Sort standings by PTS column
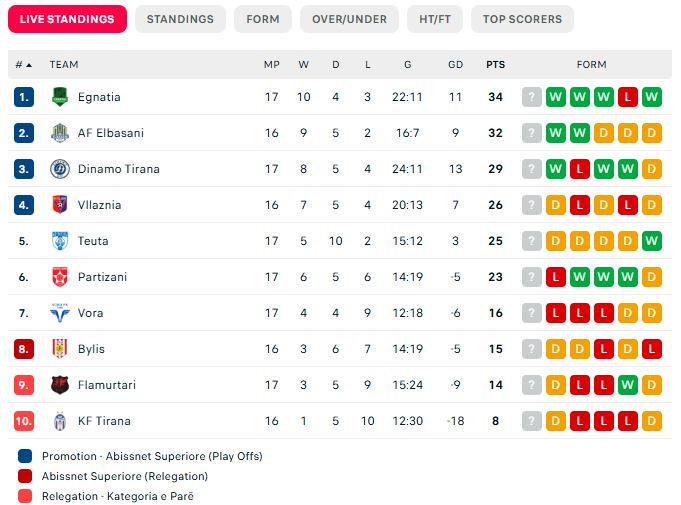681x505 pixels. pos(495,65)
